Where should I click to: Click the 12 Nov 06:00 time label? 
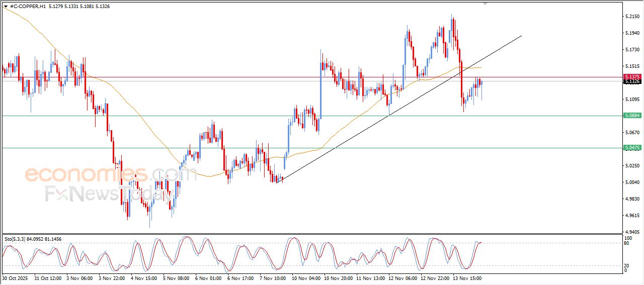[402, 277]
